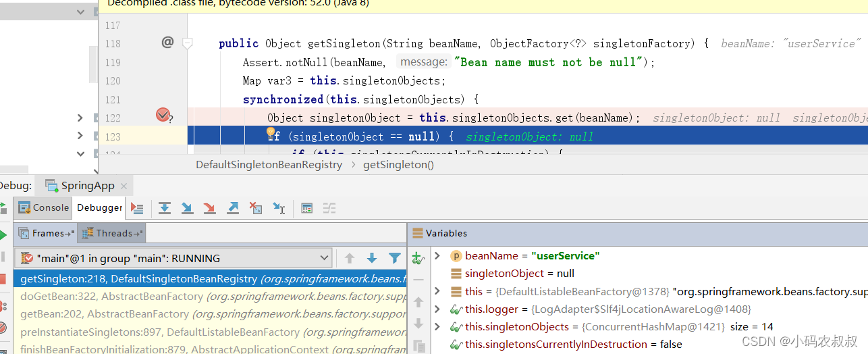
Task: Select the Debugger tab
Action: pyautogui.click(x=100, y=207)
